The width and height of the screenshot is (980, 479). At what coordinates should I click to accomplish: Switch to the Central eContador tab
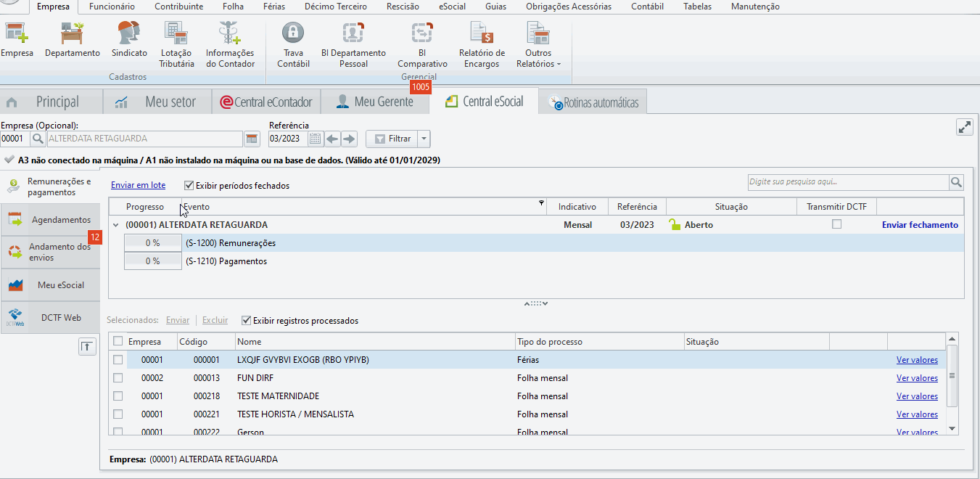click(x=266, y=102)
